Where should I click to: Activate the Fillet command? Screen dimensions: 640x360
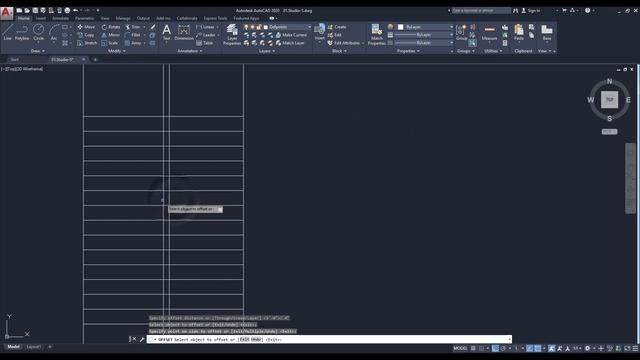point(133,35)
